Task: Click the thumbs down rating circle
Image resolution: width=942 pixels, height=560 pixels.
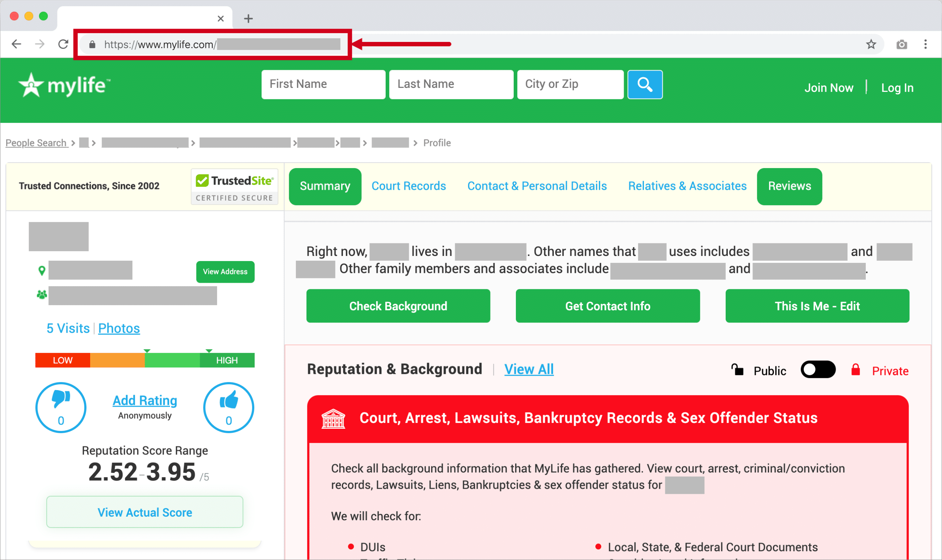Action: tap(61, 407)
